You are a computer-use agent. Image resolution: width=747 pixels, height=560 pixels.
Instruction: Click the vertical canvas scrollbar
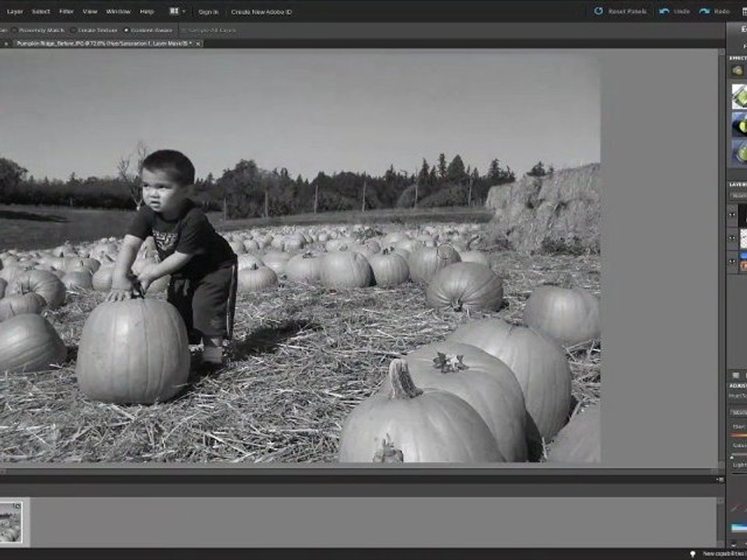tap(721, 259)
